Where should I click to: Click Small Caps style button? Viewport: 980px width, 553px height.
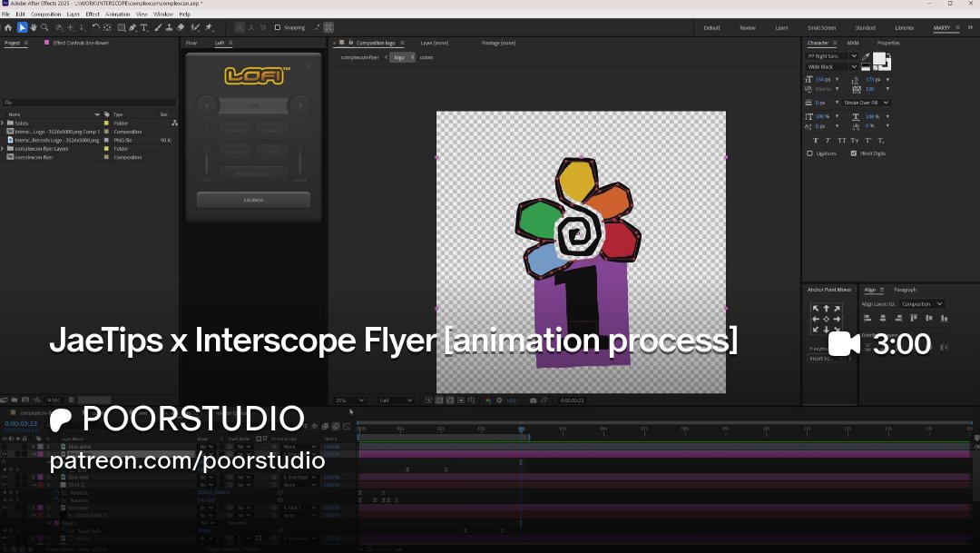(x=855, y=141)
